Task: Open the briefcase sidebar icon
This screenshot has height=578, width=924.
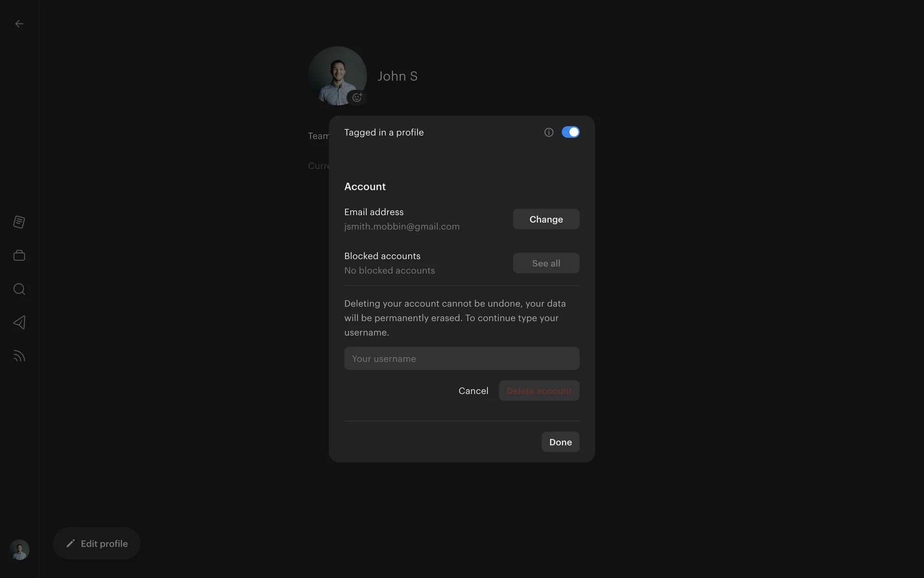Action: [x=19, y=255]
